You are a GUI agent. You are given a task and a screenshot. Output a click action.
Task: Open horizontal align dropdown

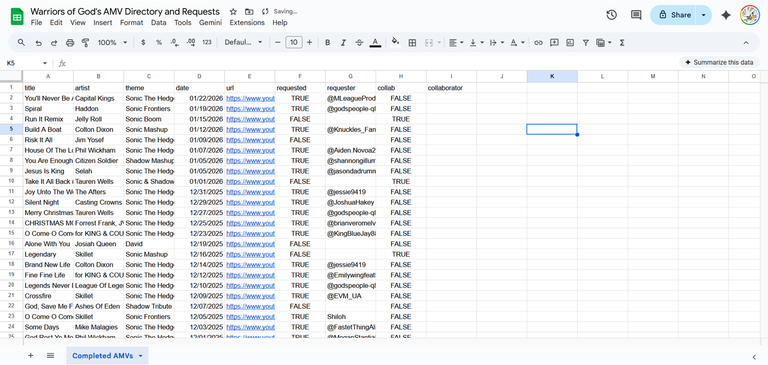tap(456, 43)
